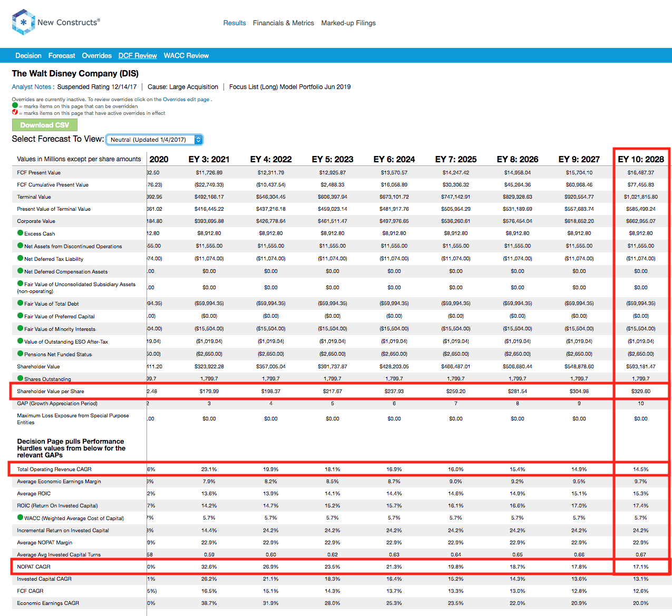The height and width of the screenshot is (616, 672).
Task: Click the NOPAT CAGR row label
Action: tap(34, 566)
